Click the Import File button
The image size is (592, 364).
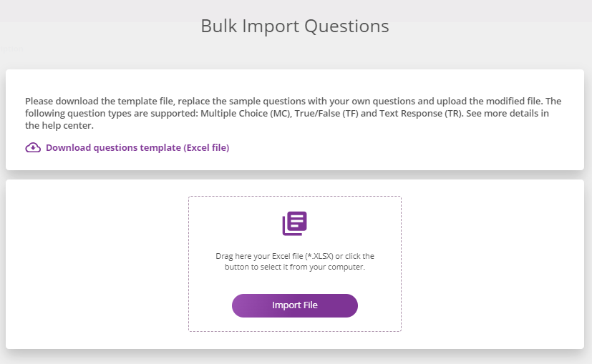click(x=294, y=305)
